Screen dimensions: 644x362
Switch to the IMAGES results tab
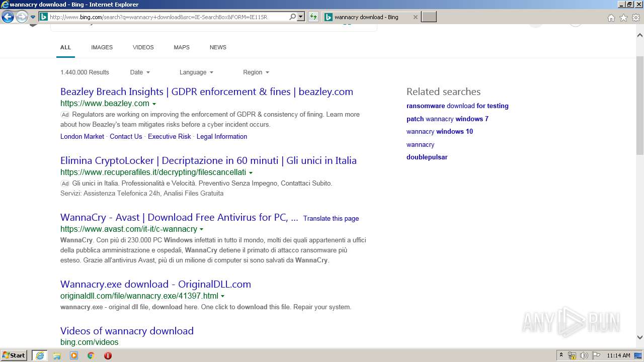pyautogui.click(x=102, y=47)
